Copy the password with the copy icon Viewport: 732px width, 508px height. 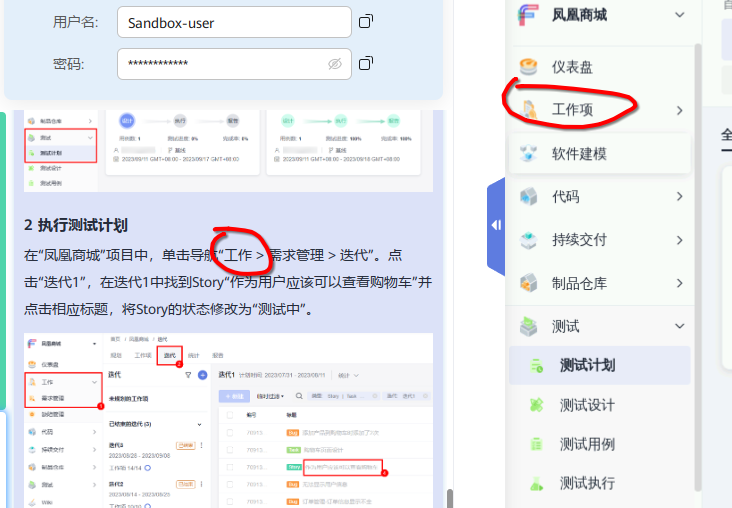click(x=366, y=63)
